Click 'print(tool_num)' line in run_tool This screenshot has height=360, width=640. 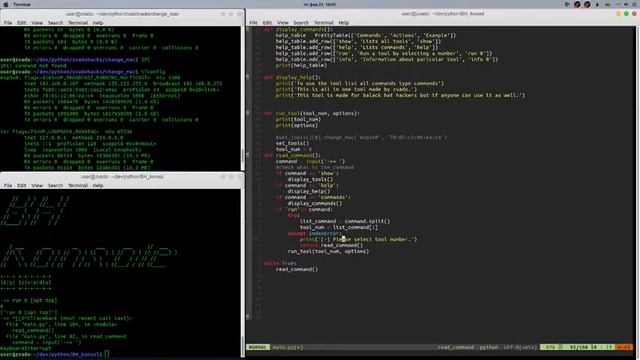tap(298, 119)
